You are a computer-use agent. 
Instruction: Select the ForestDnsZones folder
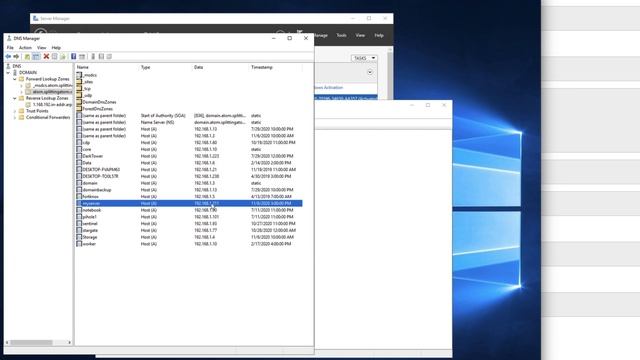click(98, 109)
